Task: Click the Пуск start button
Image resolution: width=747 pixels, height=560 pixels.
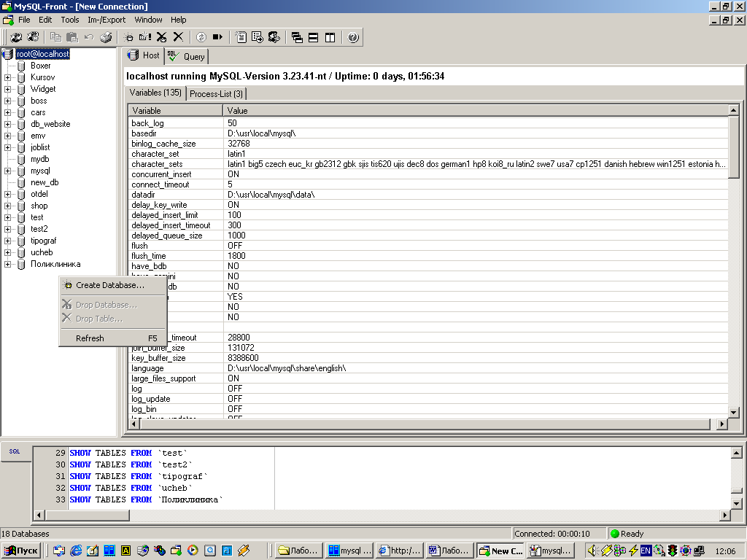Action: (21, 551)
